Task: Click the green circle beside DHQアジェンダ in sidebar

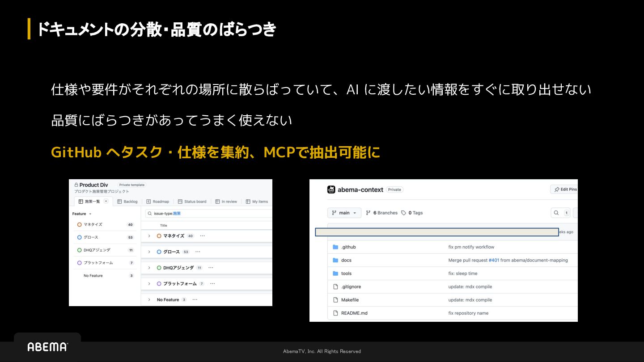Action: (x=80, y=250)
